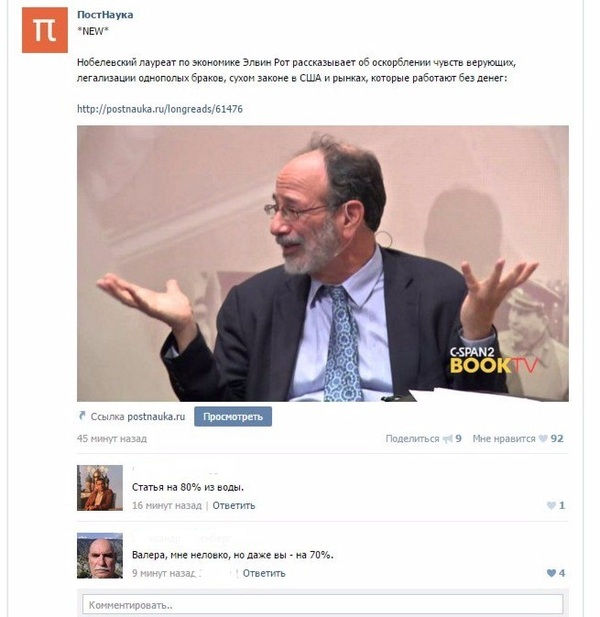Click Поделиться to share the post
The width and height of the screenshot is (600, 617).
(x=412, y=438)
